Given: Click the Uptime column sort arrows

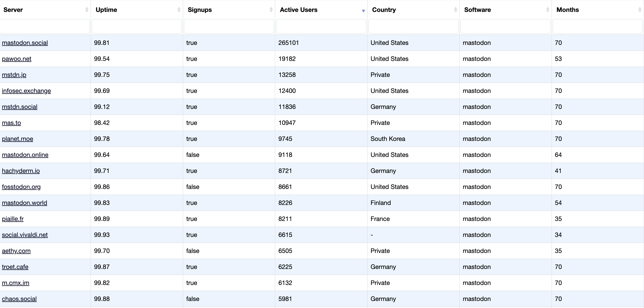Looking at the screenshot, I should click(179, 10).
